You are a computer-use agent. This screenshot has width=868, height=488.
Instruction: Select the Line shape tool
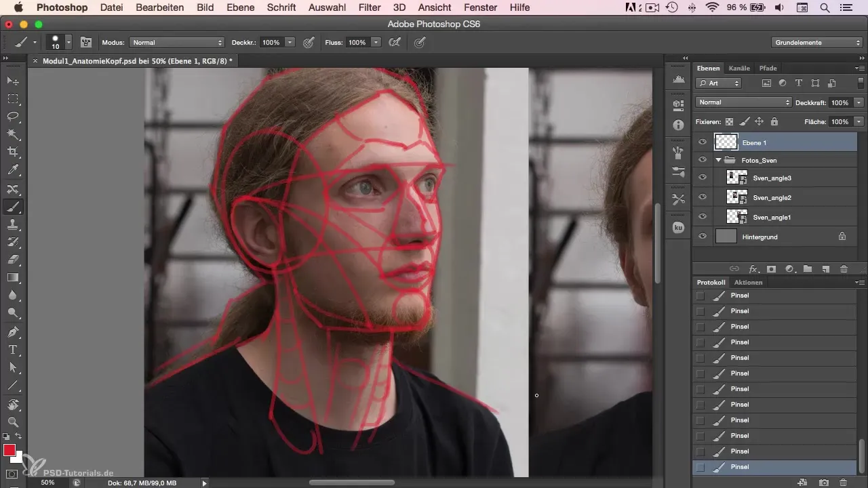pos(12,385)
